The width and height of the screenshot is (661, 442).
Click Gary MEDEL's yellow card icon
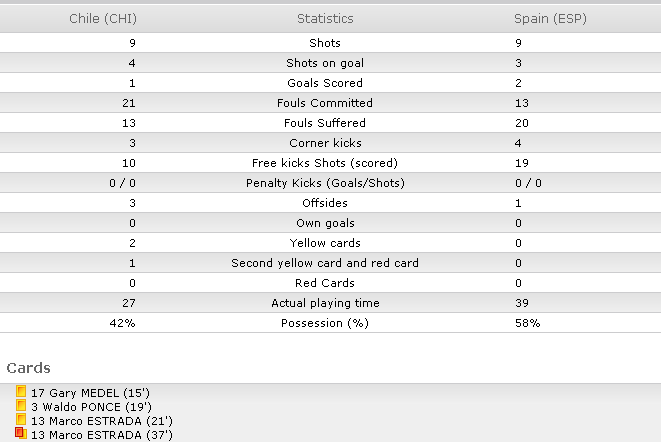pyautogui.click(x=21, y=391)
